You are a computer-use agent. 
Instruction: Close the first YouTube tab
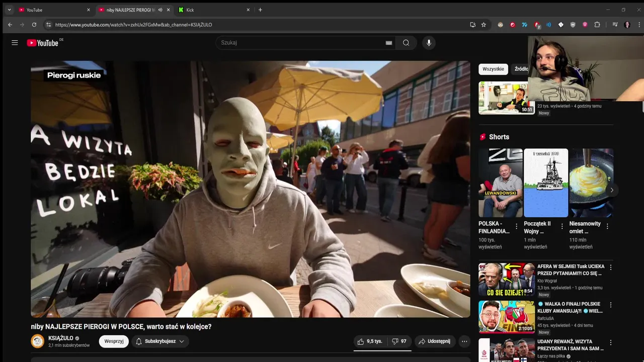click(89, 10)
